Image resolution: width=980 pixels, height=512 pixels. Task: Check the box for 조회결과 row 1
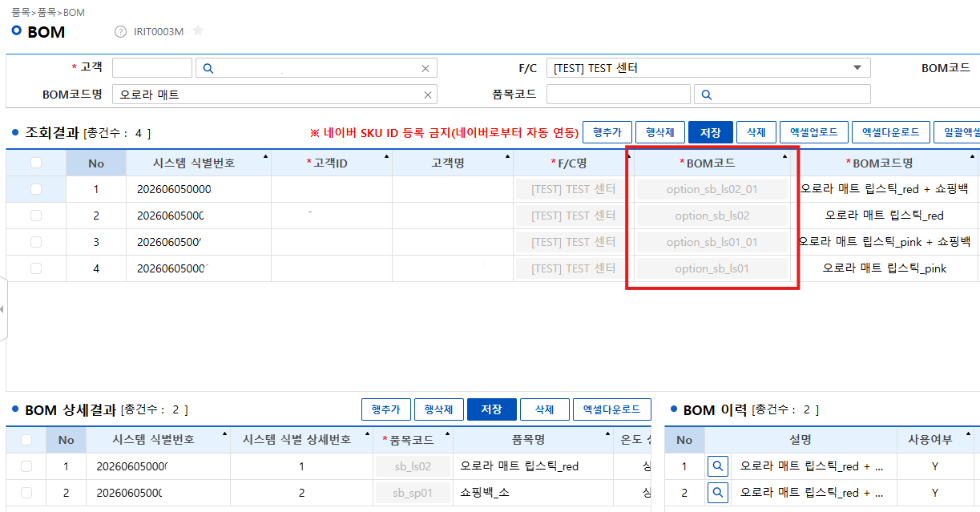(x=36, y=189)
